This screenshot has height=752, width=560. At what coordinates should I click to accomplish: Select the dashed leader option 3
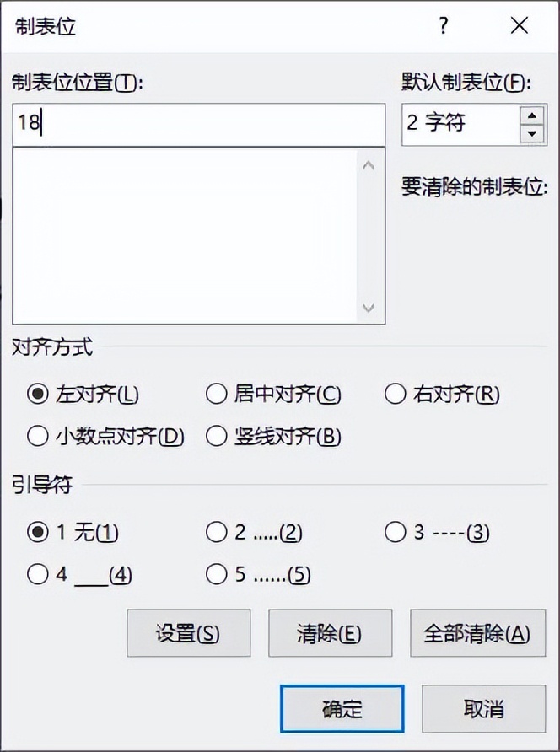click(x=395, y=532)
